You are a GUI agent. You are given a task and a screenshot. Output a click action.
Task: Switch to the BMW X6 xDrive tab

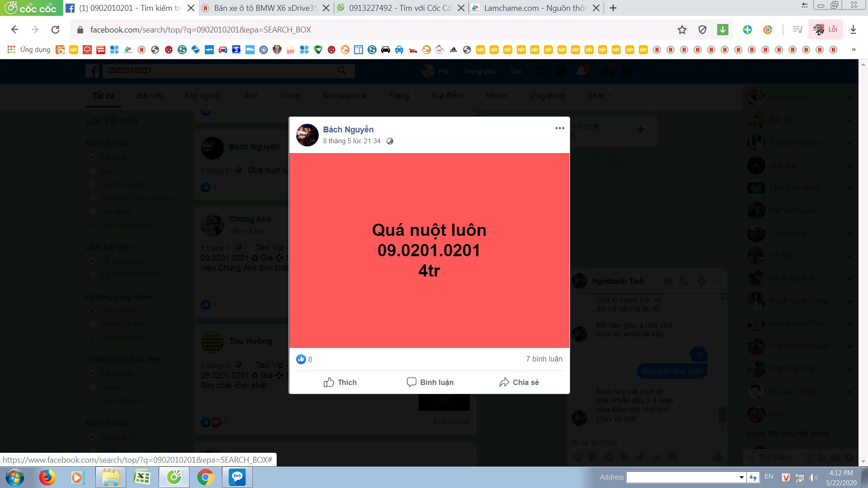264,8
